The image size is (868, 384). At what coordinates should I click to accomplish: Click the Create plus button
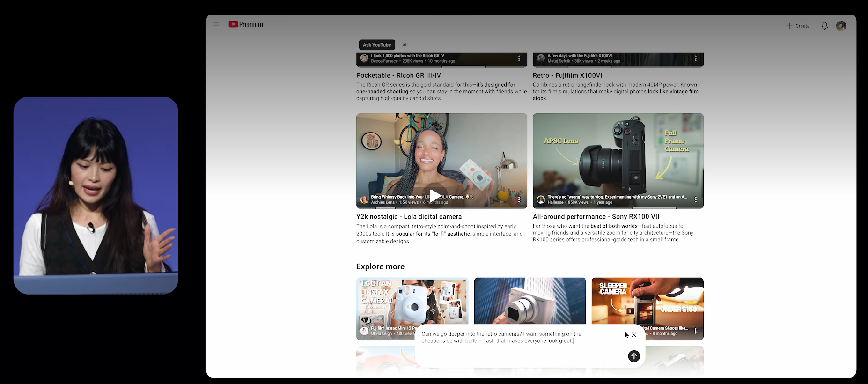(x=798, y=26)
